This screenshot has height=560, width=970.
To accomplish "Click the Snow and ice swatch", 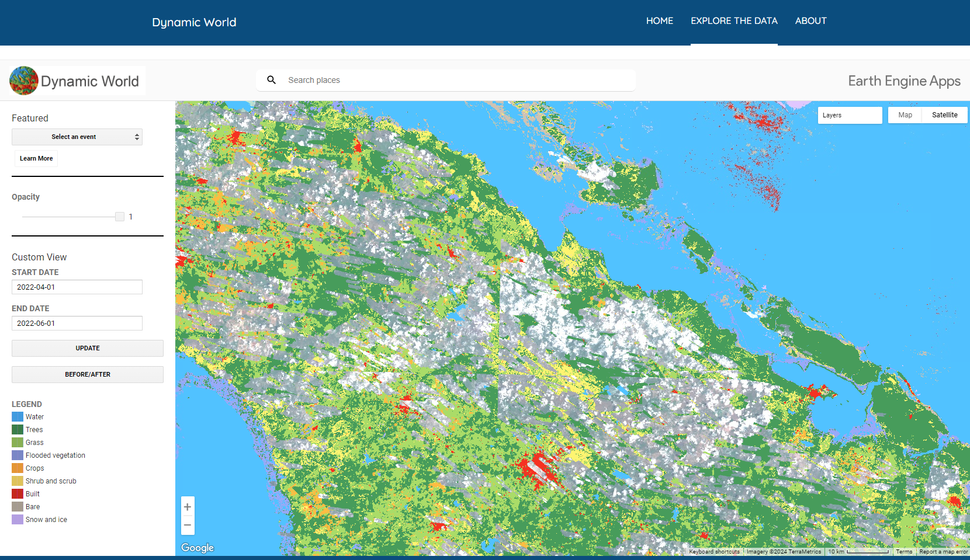I will pos(18,520).
